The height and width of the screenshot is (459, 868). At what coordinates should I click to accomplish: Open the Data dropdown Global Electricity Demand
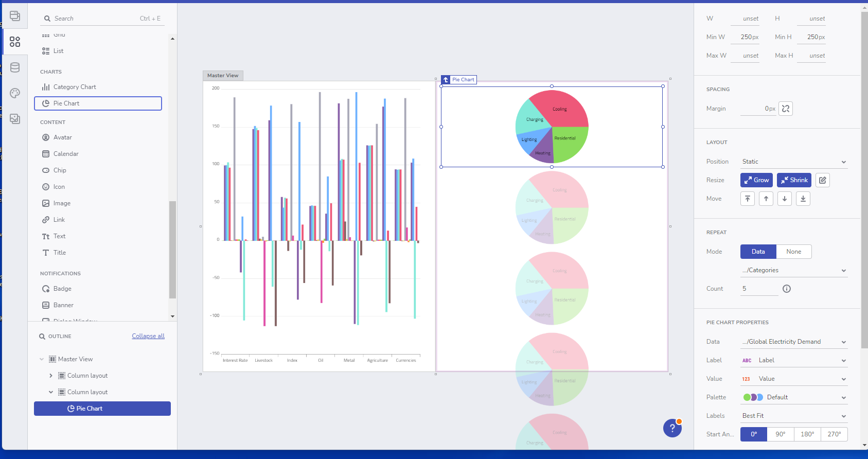[794, 342]
